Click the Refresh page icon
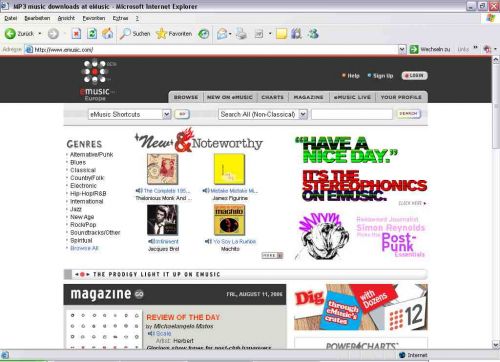The width and height of the screenshot is (500, 362). click(x=92, y=34)
